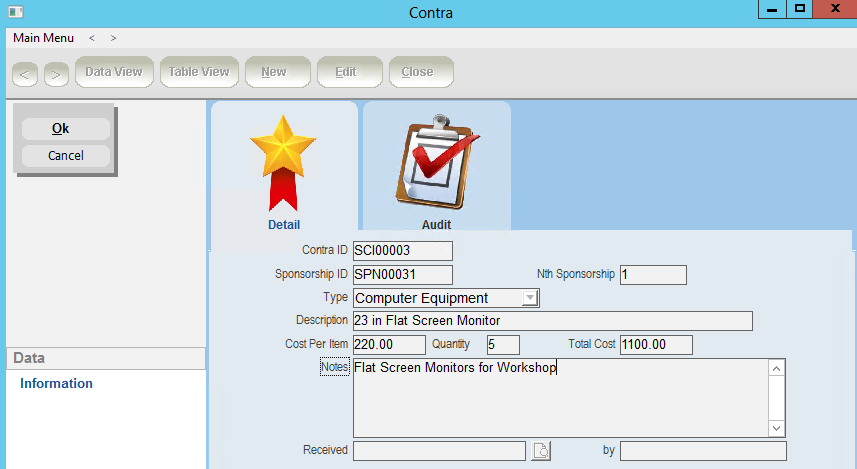
Task: Select the Information item under Data
Action: [x=56, y=384]
